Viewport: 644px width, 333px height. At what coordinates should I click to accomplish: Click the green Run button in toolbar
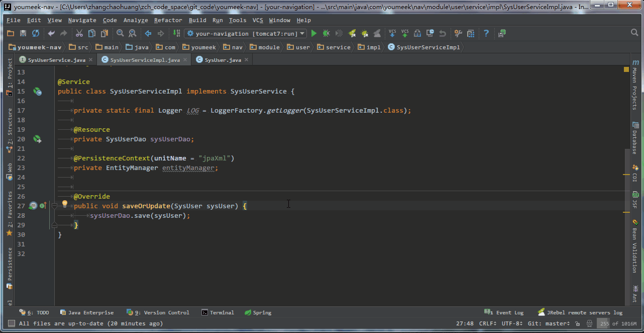(x=314, y=34)
